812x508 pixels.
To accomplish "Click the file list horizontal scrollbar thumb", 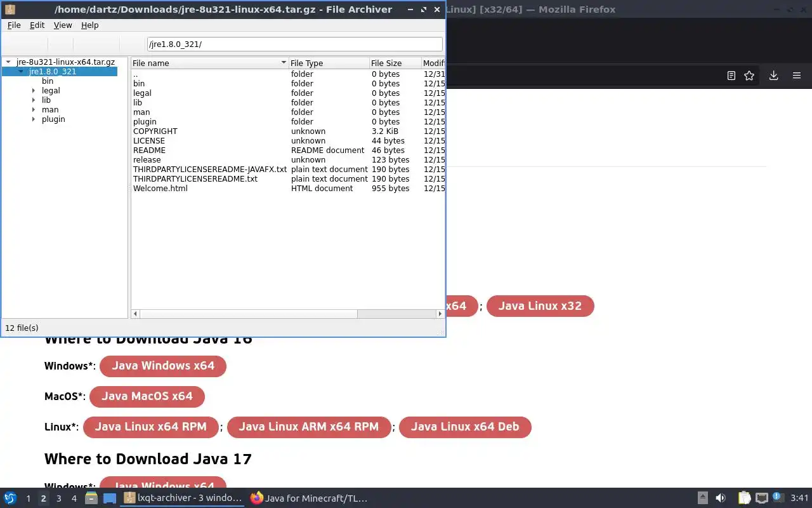I will pos(249,314).
